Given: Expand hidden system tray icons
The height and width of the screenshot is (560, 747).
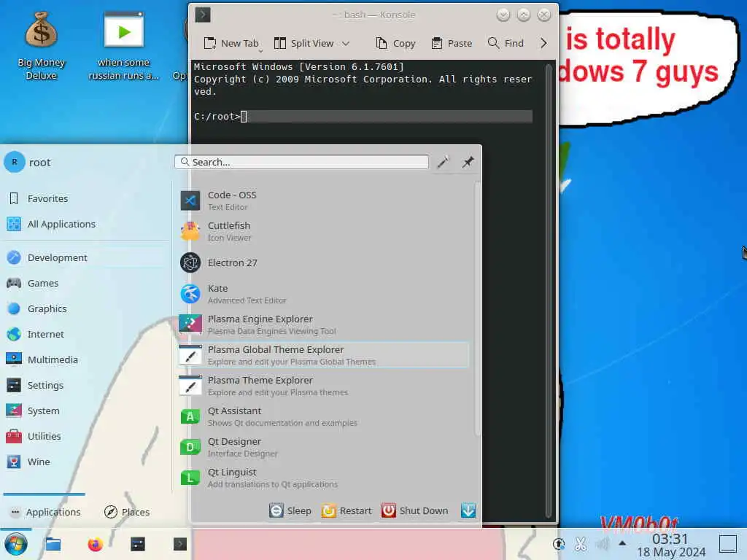Looking at the screenshot, I should coord(622,542).
